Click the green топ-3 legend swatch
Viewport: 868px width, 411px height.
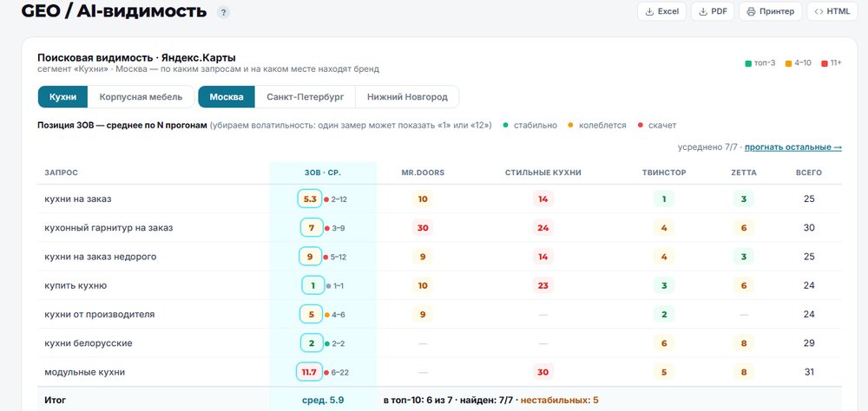748,63
